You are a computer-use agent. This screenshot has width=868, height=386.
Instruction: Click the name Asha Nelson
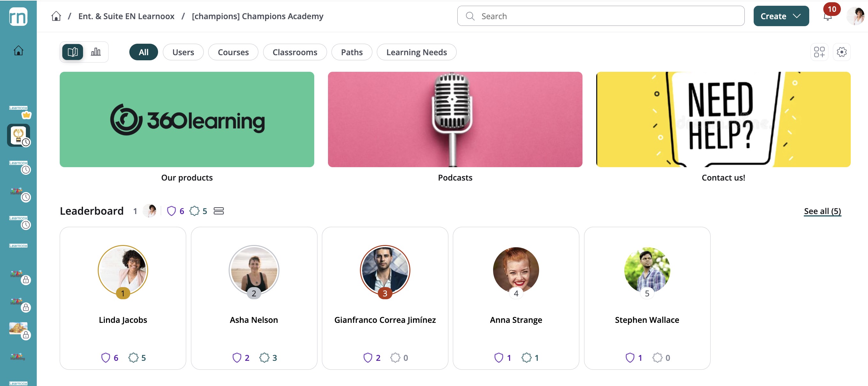254,320
